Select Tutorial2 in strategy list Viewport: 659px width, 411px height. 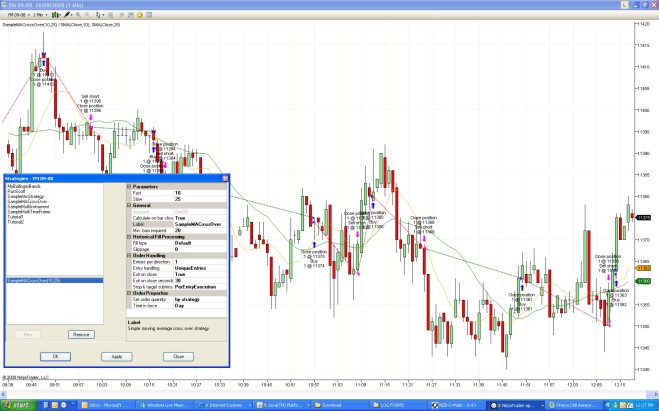click(16, 222)
